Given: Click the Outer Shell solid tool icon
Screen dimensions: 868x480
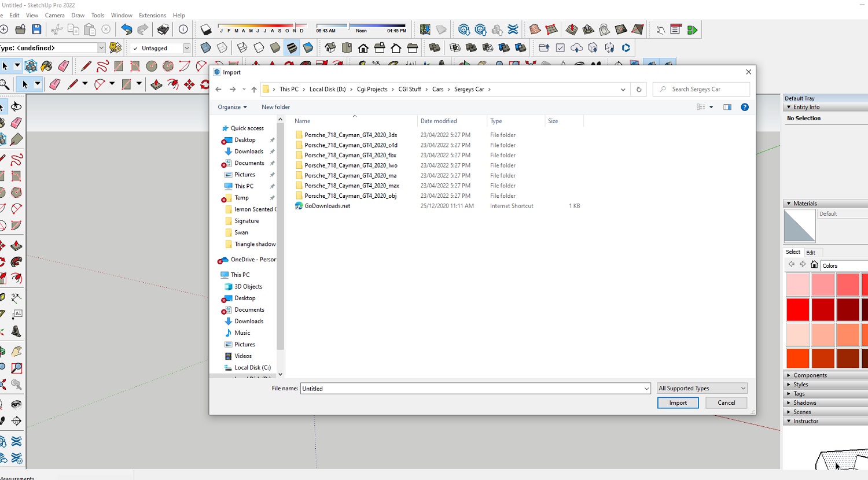Looking at the screenshot, I should pyautogui.click(x=435, y=48).
